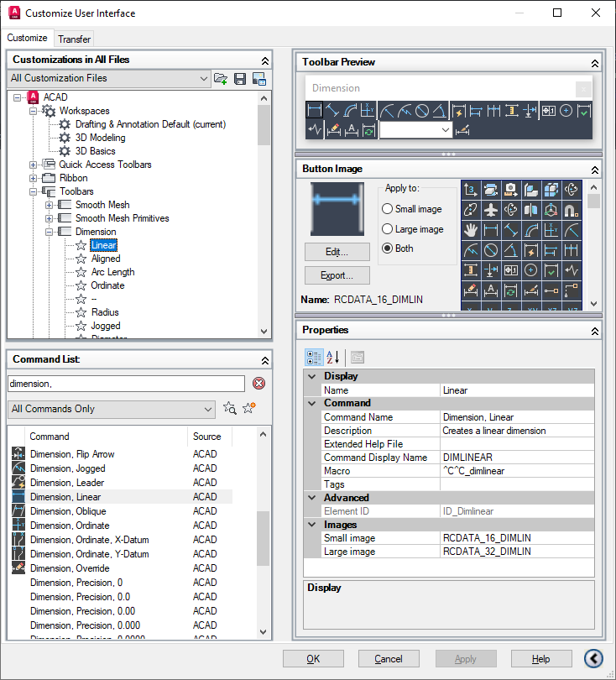
Task: Click Radius dimension icon in Toolbar Preview
Action: 387,111
